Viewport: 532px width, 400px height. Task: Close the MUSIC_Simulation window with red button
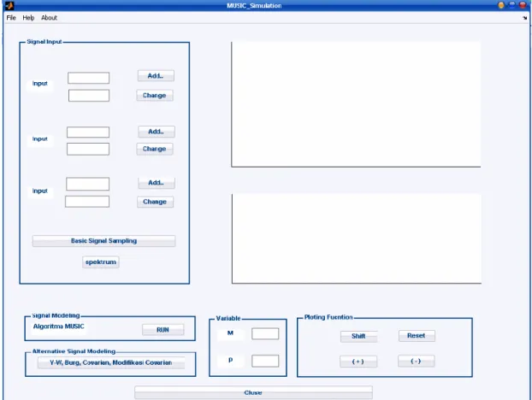pyautogui.click(x=523, y=5)
